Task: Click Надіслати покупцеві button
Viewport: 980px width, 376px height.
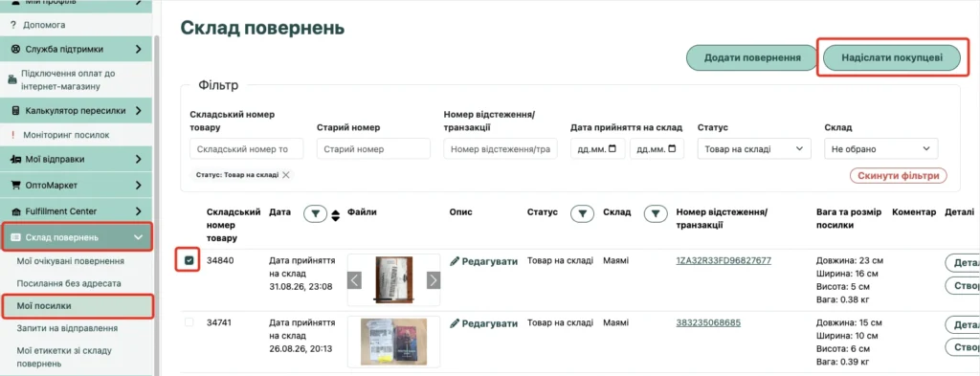Action: tap(891, 57)
